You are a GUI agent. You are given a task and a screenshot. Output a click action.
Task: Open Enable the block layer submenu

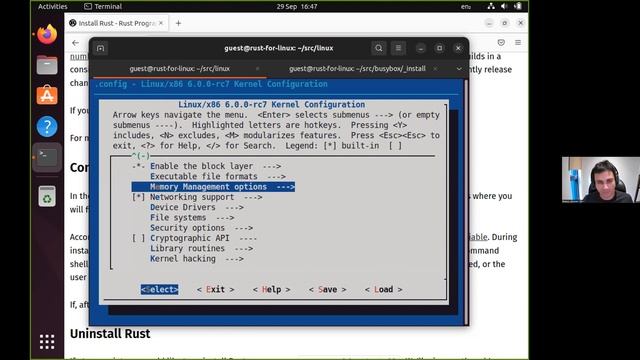(x=215, y=167)
